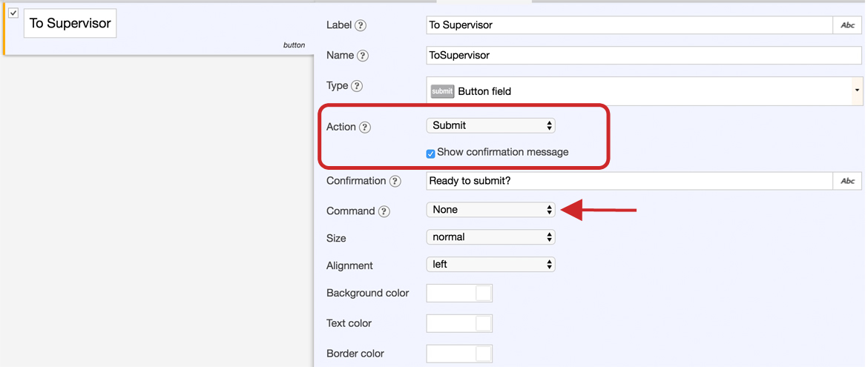
Task: Uncheck Show confirmation message checkbox
Action: [x=431, y=153]
